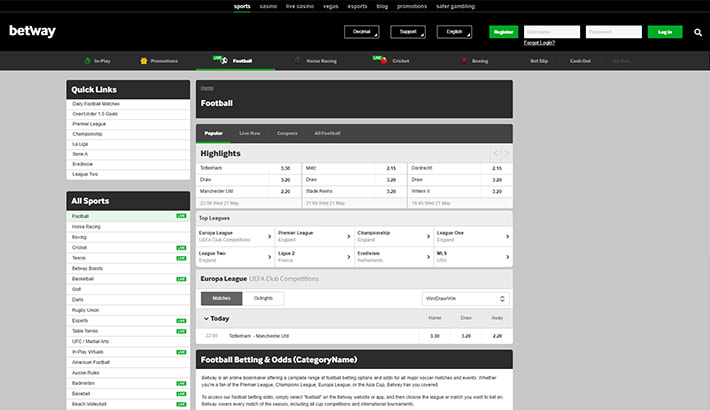Toggle to the Matches view
Viewport: 710px width, 410px height.
221,298
